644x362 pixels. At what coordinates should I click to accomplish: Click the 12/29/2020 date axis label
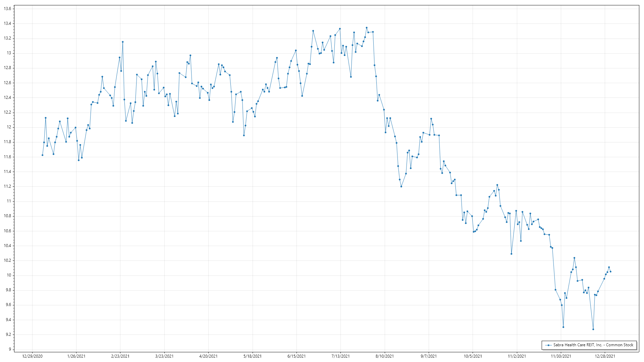tap(32, 356)
